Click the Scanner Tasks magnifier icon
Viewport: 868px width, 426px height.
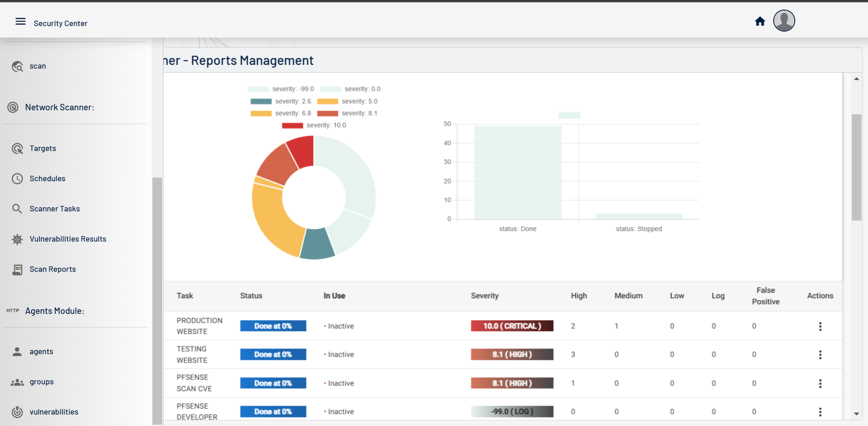pos(17,209)
